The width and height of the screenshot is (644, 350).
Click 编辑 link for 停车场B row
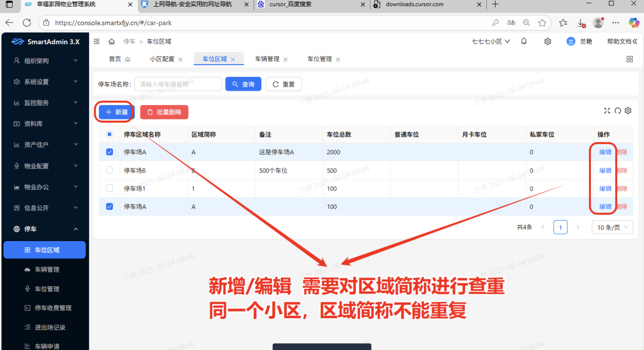(x=605, y=171)
